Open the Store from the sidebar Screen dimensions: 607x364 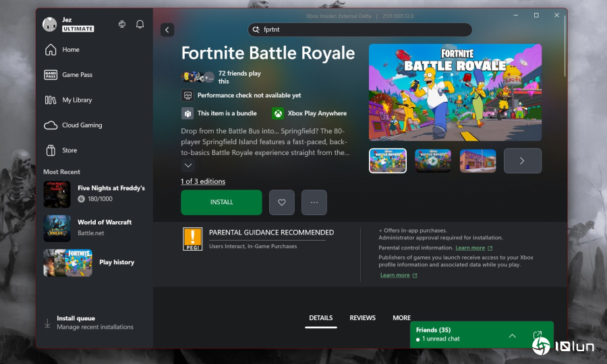click(x=69, y=150)
